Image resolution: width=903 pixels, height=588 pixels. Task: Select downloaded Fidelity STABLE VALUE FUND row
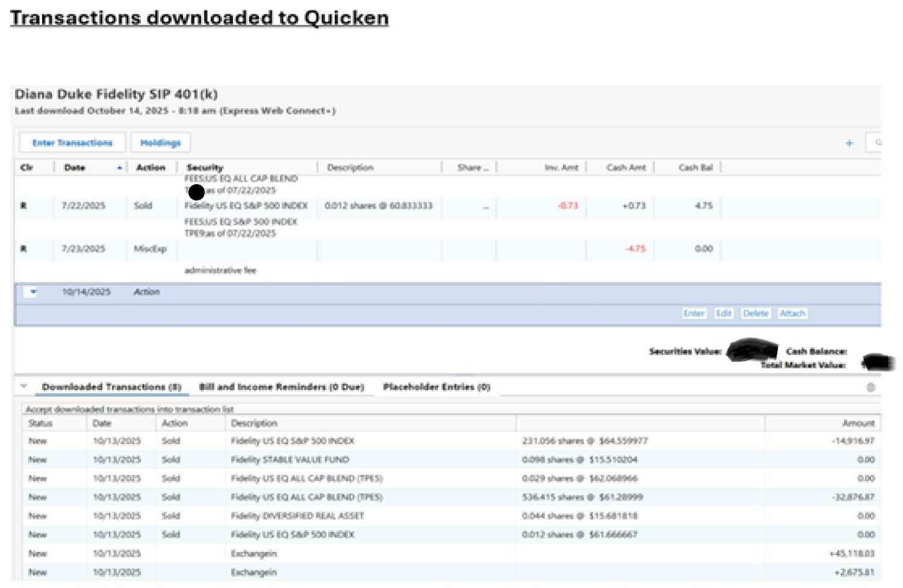(451, 460)
